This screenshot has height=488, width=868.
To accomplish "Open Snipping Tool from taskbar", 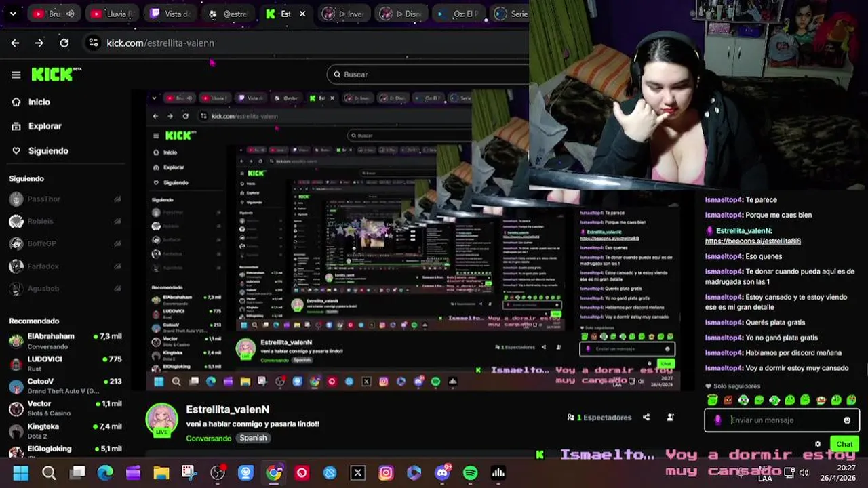I will [x=189, y=473].
